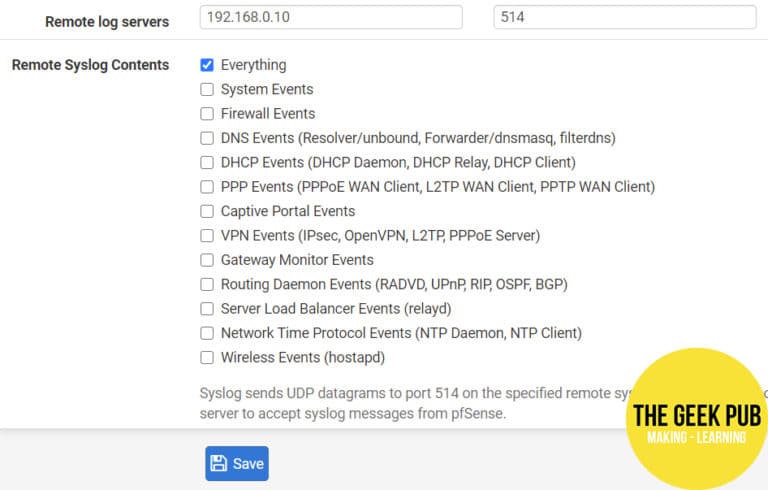Image resolution: width=768 pixels, height=490 pixels.
Task: Check the DHCP Events option
Action: tap(207, 162)
